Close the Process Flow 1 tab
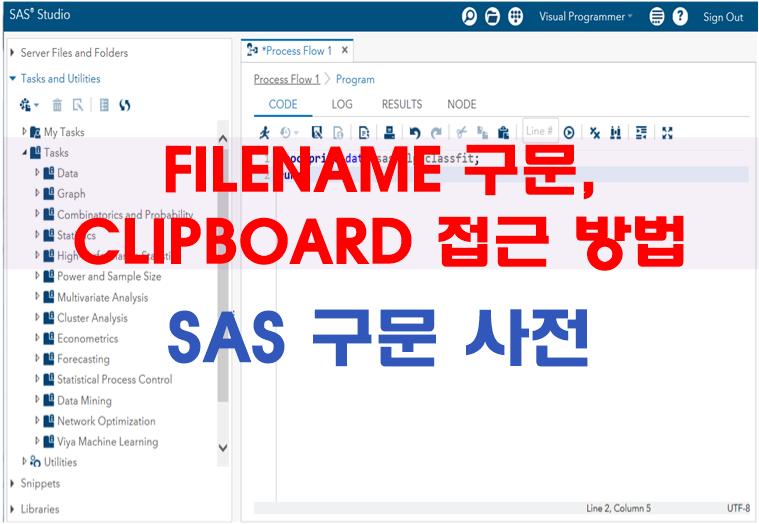This screenshot has width=759, height=524. tap(345, 50)
